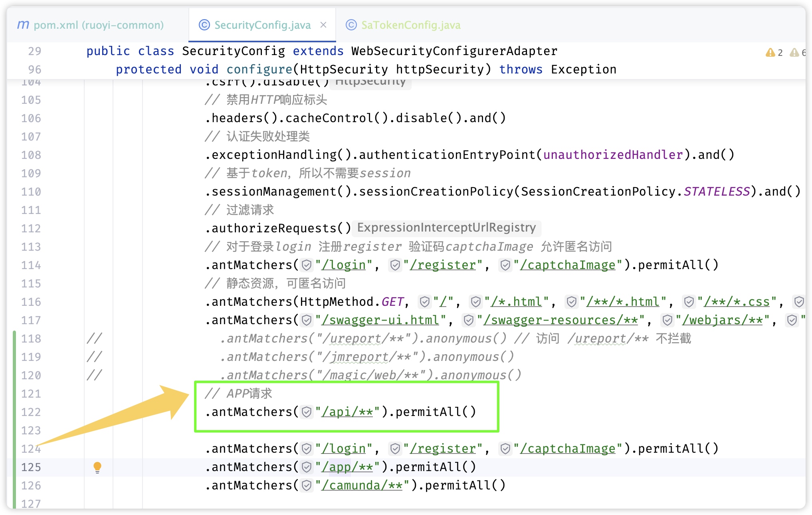
Task: Click shield icon before "/" on line 116
Action: pyautogui.click(x=425, y=302)
